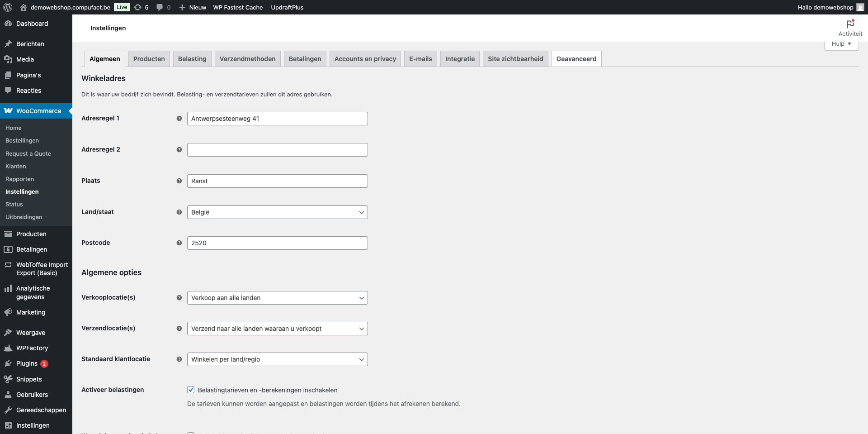This screenshot has width=868, height=434.
Task: Switch to Accounts en privacy tab
Action: [x=365, y=59]
